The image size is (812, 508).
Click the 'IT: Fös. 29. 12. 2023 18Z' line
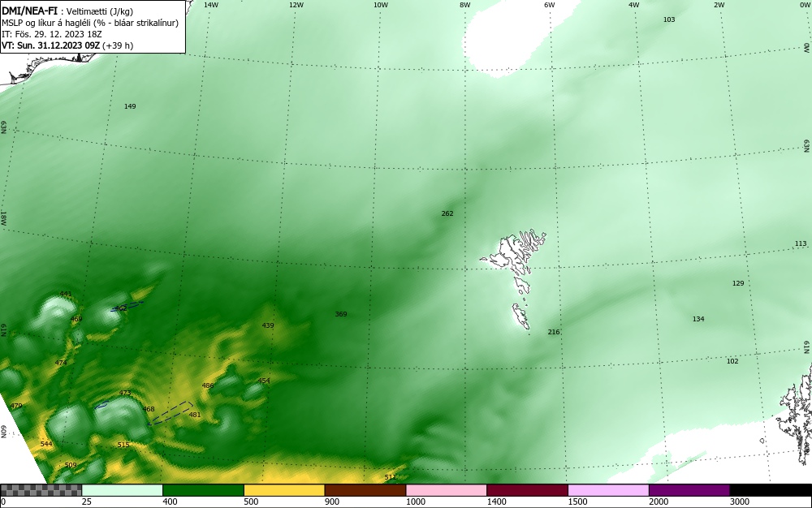[52, 34]
